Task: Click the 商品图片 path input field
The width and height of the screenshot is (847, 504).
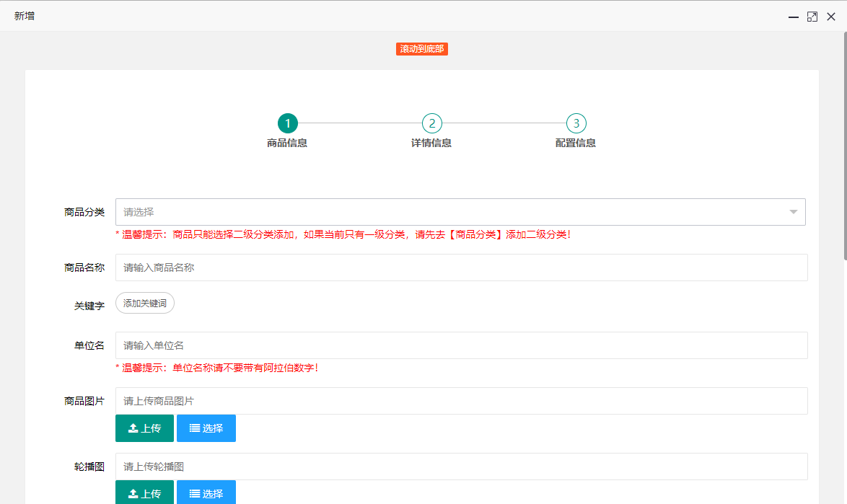Action: pyautogui.click(x=461, y=401)
